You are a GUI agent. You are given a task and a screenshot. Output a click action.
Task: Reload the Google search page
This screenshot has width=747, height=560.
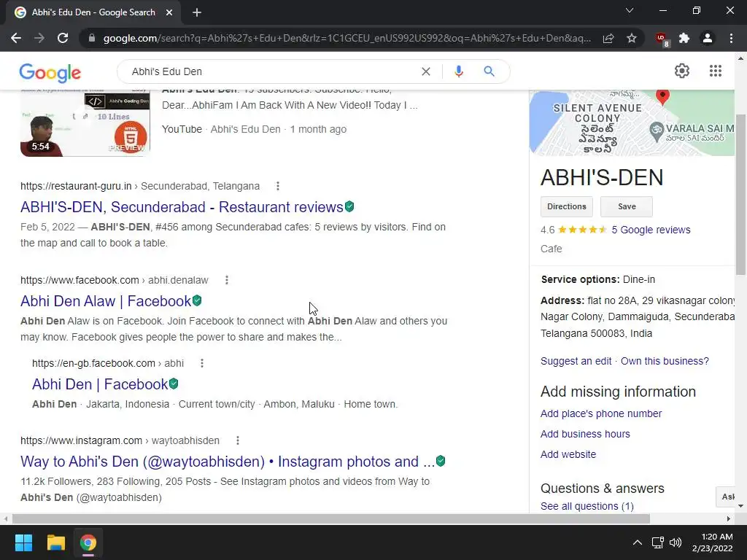click(63, 38)
